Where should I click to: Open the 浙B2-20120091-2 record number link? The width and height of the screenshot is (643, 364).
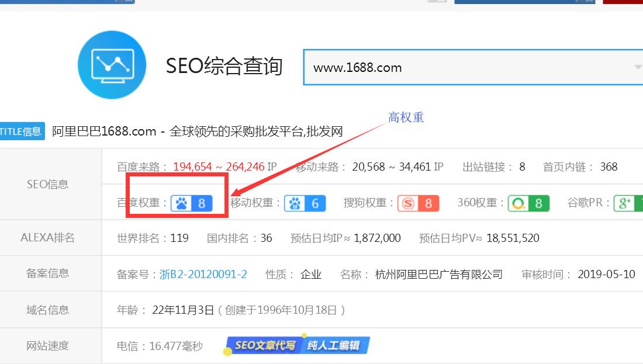pyautogui.click(x=203, y=274)
